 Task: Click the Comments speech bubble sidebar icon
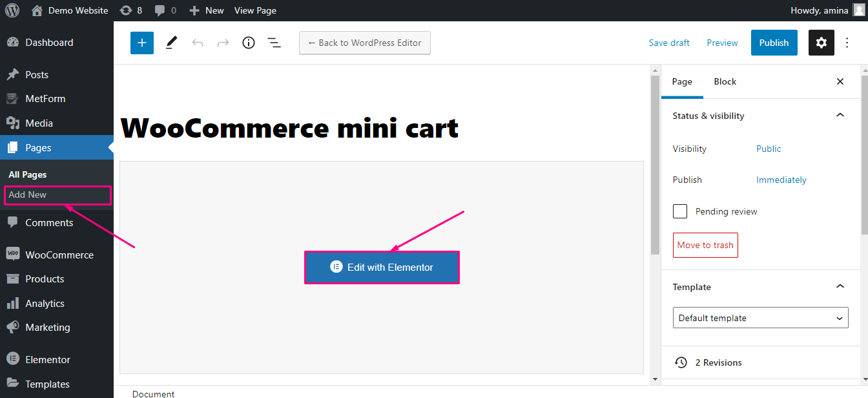click(13, 222)
